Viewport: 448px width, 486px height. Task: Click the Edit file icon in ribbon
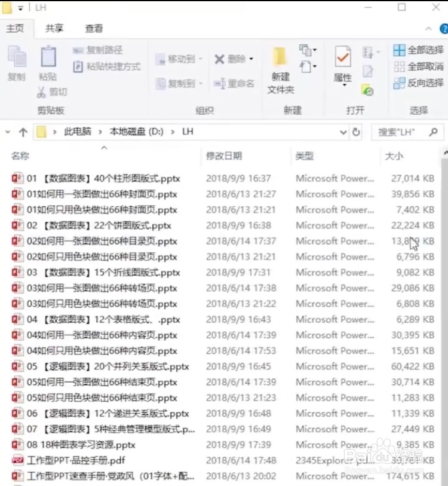pyautogui.click(x=368, y=72)
